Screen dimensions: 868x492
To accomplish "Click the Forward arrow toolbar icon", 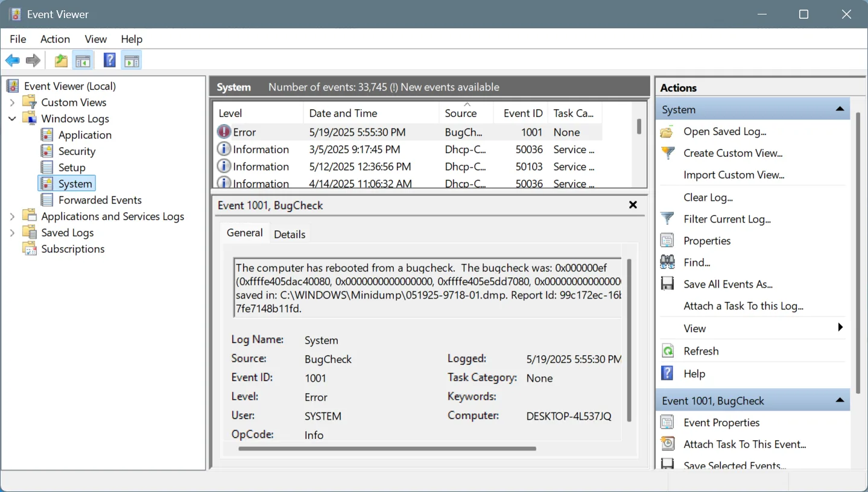I will point(33,60).
